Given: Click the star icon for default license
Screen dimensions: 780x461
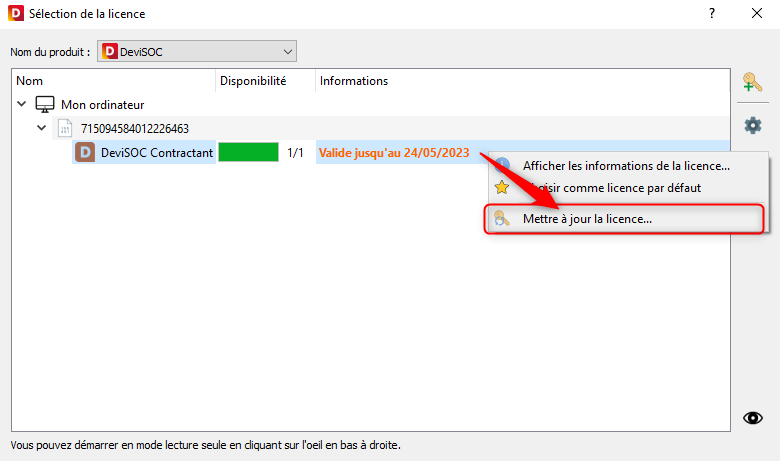Looking at the screenshot, I should pyautogui.click(x=501, y=187).
